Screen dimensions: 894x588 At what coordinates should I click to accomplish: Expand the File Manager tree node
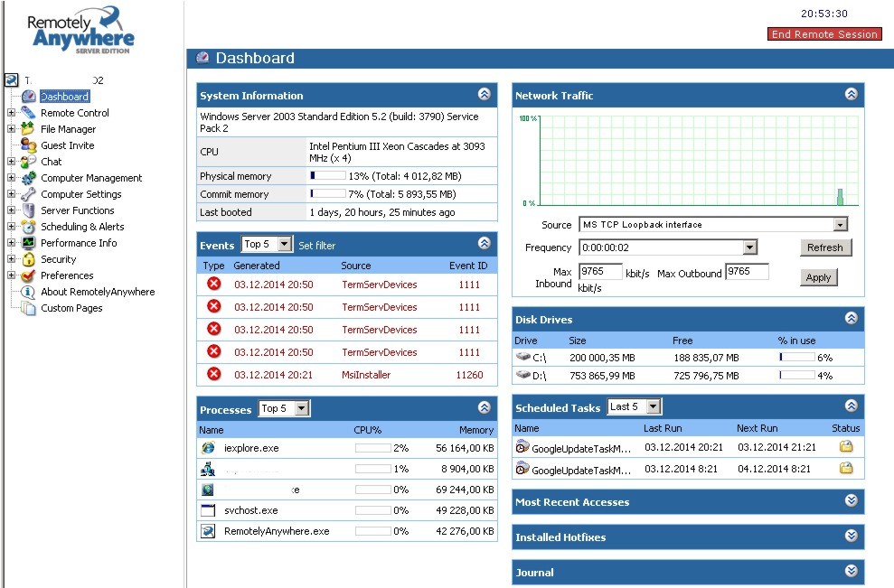tap(11, 129)
